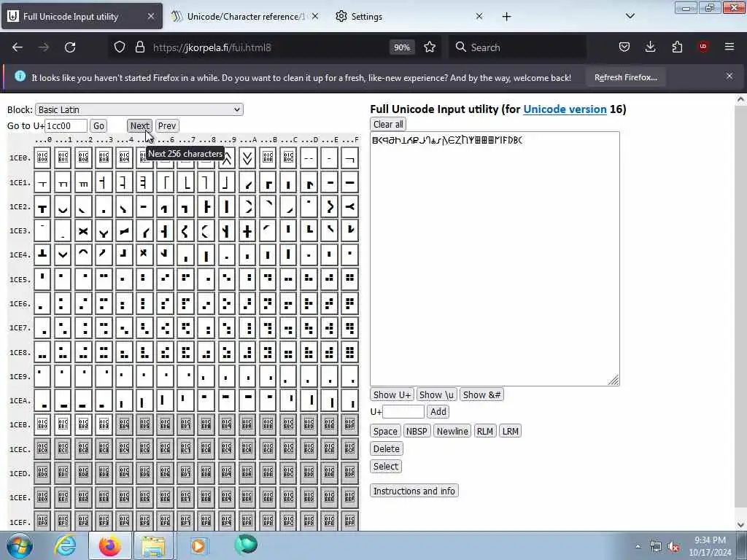This screenshot has width=747, height=560.
Task: Open the Pocket save icon
Action: point(624,47)
